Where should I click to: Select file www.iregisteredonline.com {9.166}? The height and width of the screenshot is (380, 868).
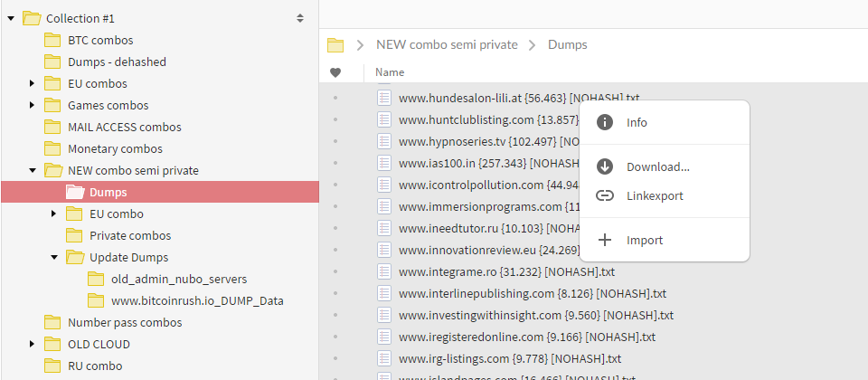(x=527, y=337)
